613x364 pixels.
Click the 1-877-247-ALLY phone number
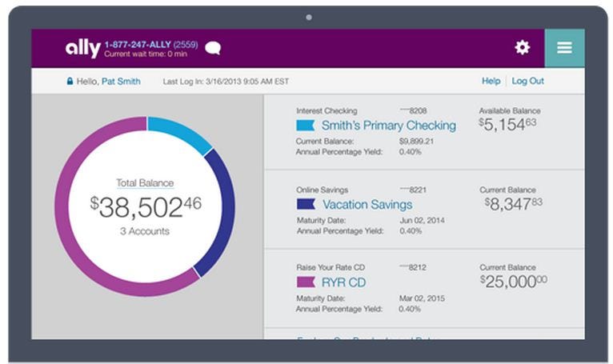pyautogui.click(x=151, y=45)
